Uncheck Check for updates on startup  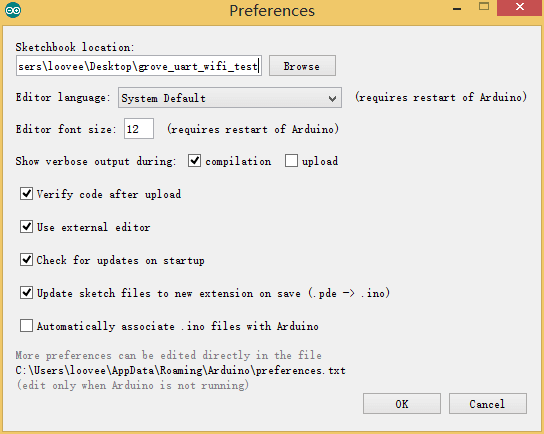26,259
